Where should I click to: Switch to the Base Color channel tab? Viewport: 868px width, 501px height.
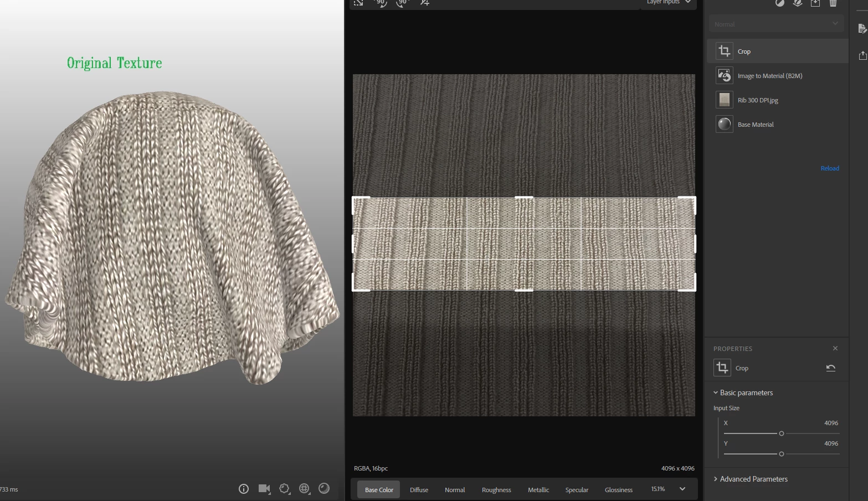pos(379,489)
